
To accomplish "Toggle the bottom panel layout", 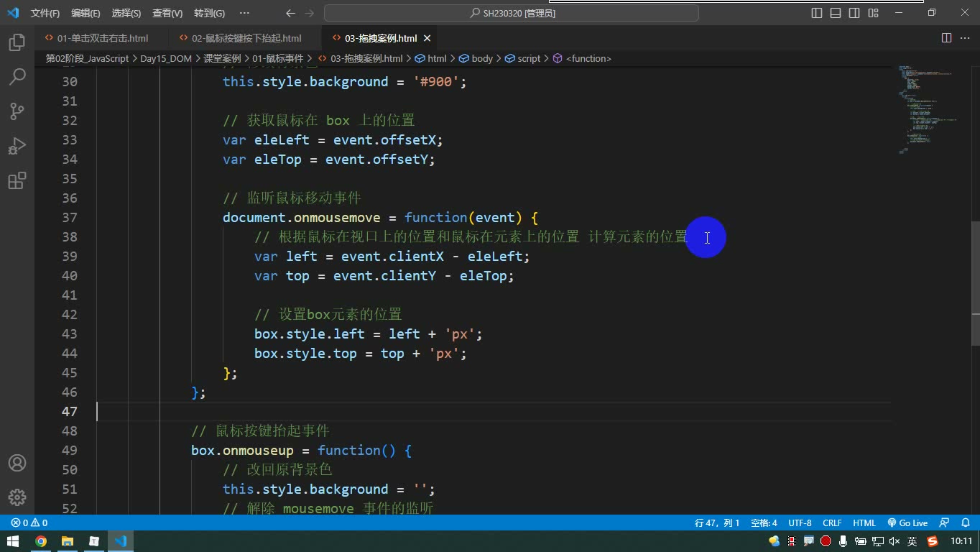I will [x=836, y=13].
